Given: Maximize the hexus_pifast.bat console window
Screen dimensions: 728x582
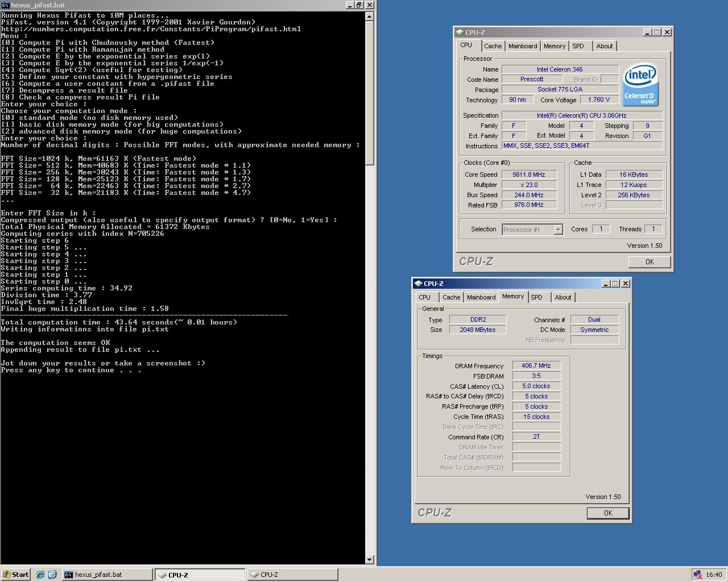Looking at the screenshot, I should [359, 5].
